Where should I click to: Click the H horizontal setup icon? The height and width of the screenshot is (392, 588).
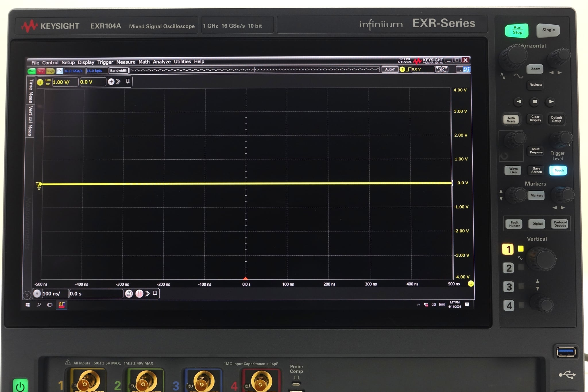(x=37, y=293)
